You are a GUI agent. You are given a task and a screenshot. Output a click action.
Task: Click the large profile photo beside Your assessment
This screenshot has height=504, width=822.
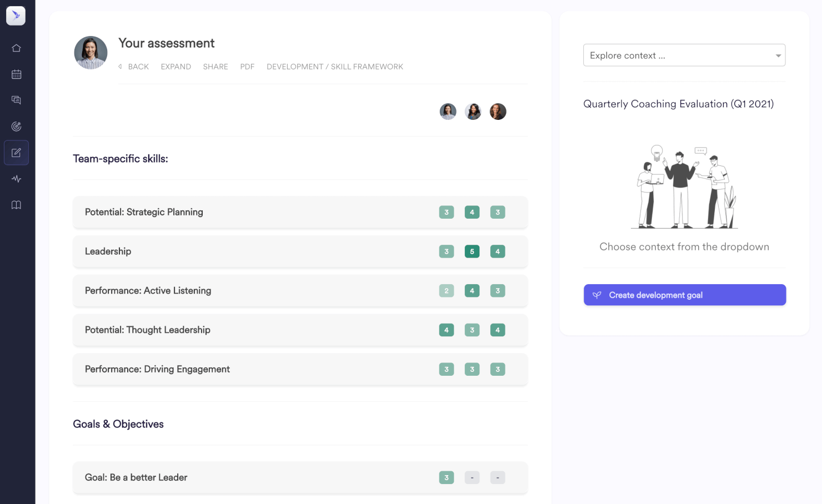coord(91,53)
